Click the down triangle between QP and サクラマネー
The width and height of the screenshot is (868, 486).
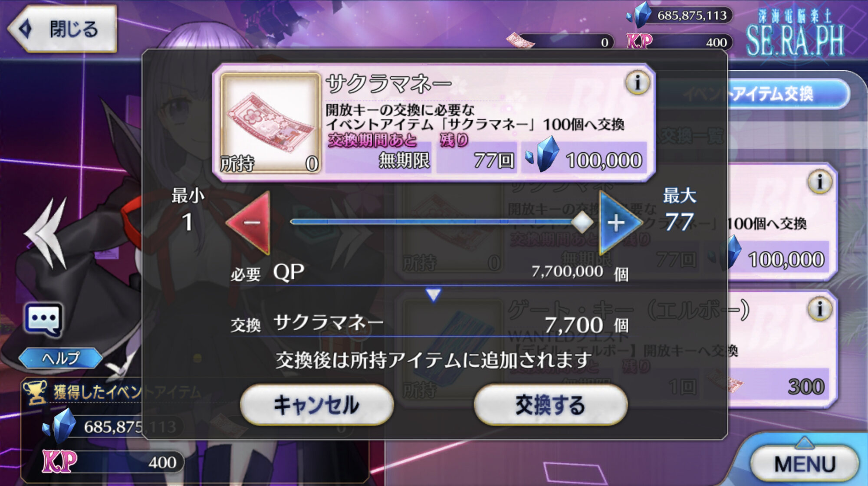tap(433, 295)
